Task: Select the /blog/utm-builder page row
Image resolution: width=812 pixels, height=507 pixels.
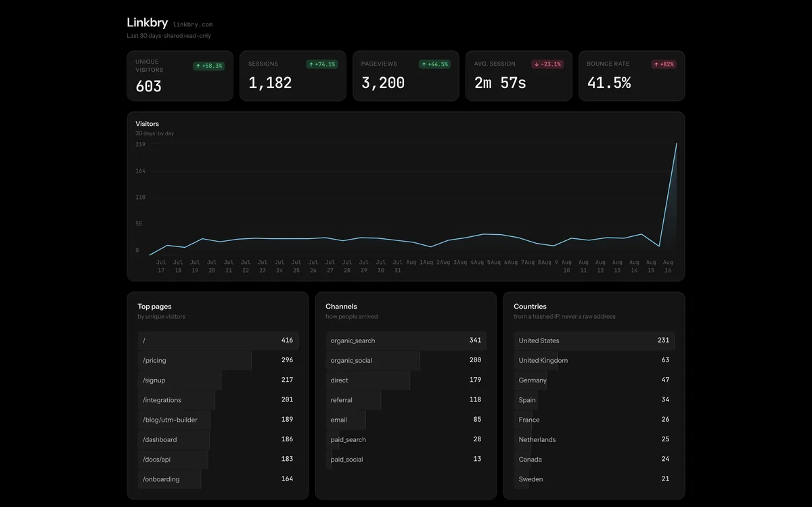Action: [218, 420]
